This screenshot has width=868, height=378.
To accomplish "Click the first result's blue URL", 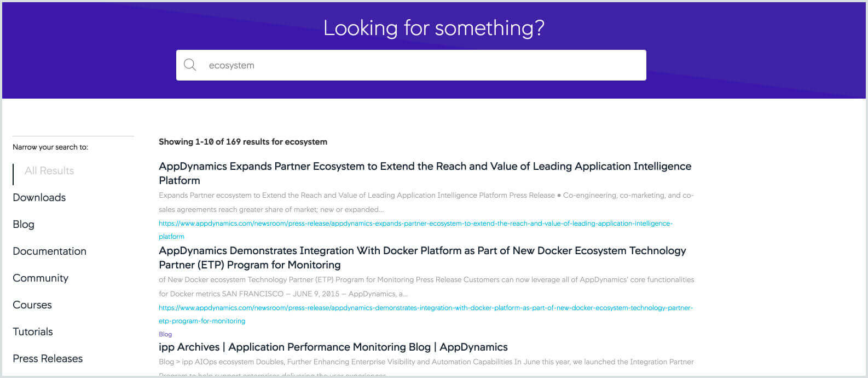I will pos(415,223).
